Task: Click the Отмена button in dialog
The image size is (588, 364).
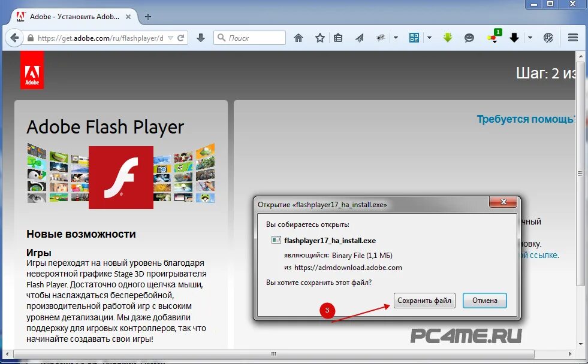Action: coord(484,301)
